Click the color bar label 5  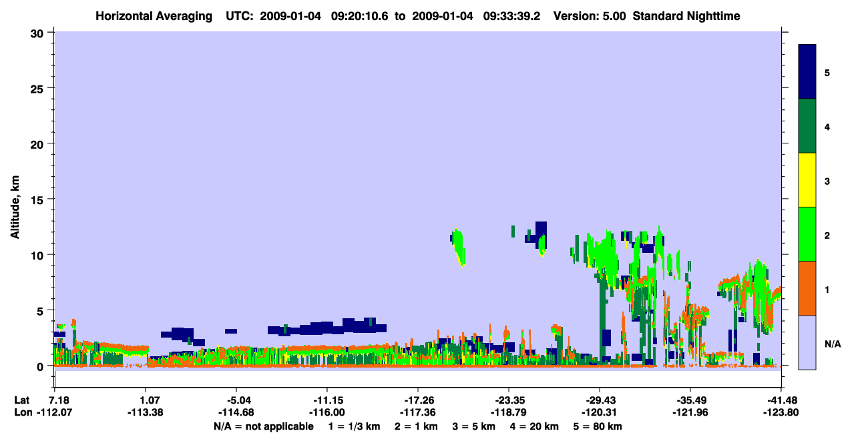tap(827, 73)
